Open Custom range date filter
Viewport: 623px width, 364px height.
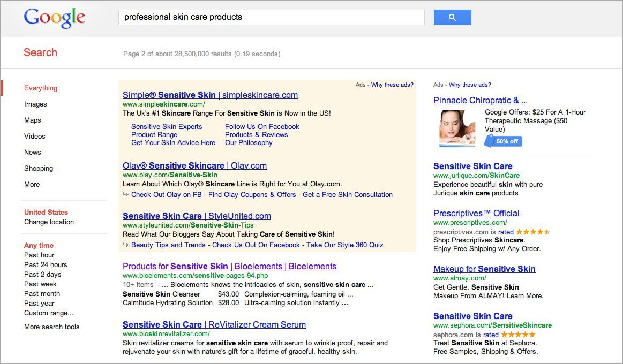point(49,313)
